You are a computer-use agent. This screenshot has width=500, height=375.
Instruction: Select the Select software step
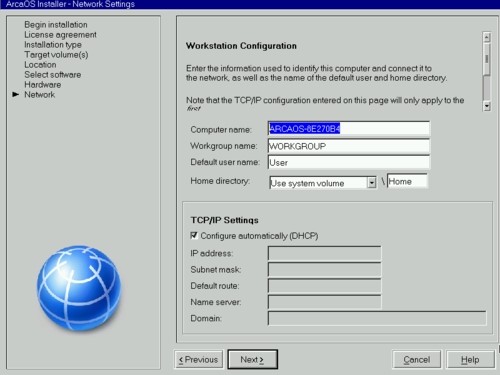[53, 75]
